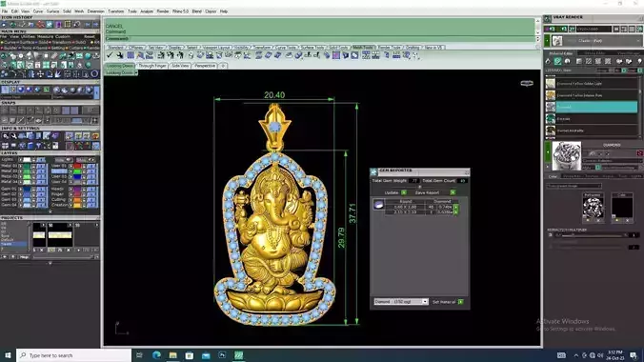Click the Gem 01 layer blue color swatch
The height and width of the screenshot is (362, 644).
click(27, 189)
